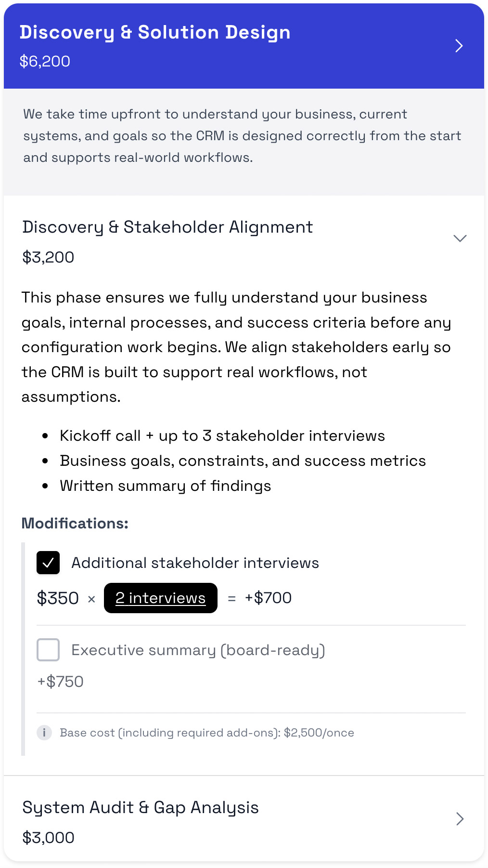Click the Base cost $2,500/once note
This screenshot has height=868, width=488.
click(x=207, y=733)
